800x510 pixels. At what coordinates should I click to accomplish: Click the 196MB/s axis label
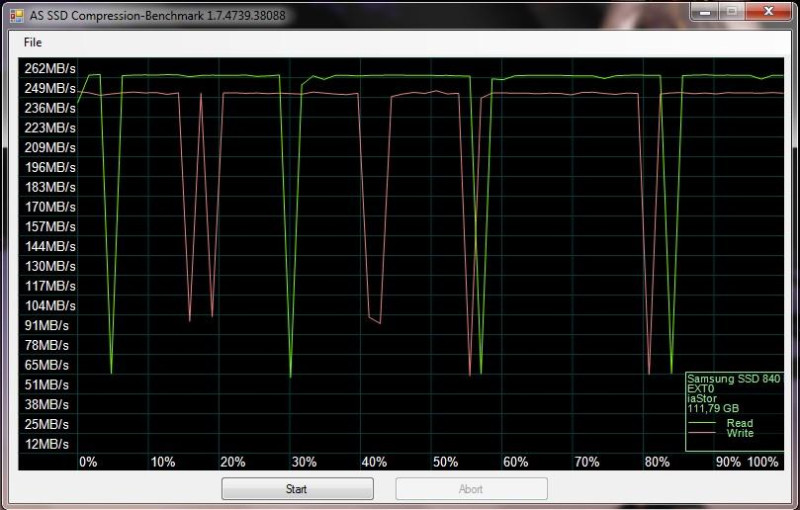50,167
